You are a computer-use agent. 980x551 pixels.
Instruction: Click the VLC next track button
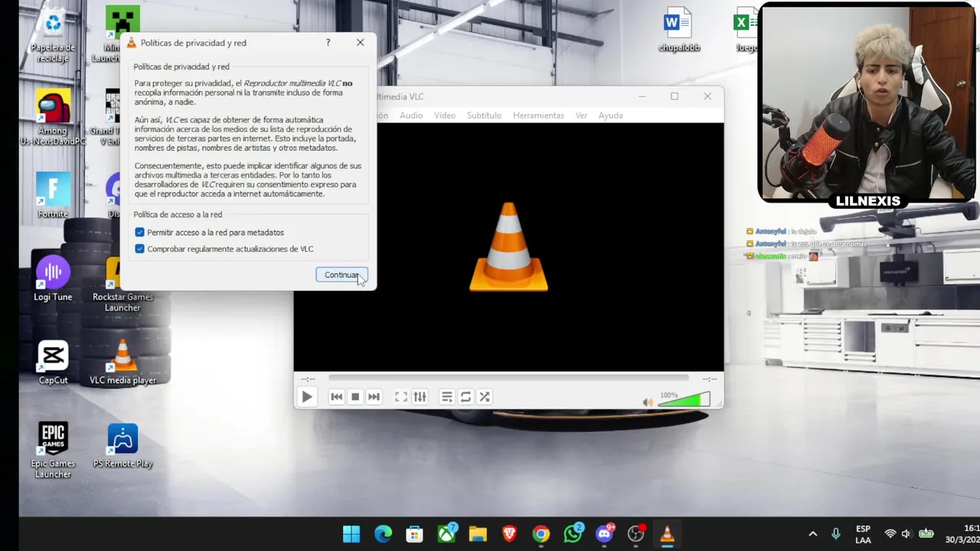click(374, 396)
